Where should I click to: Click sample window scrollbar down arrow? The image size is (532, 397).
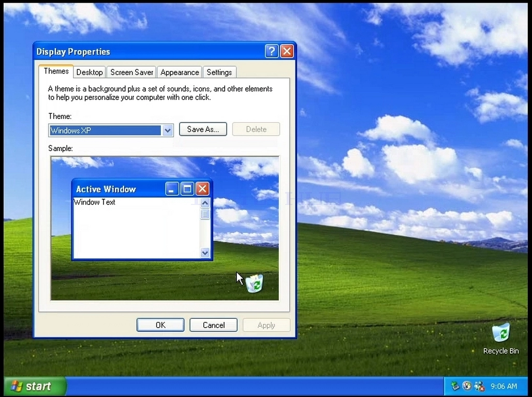click(x=205, y=253)
